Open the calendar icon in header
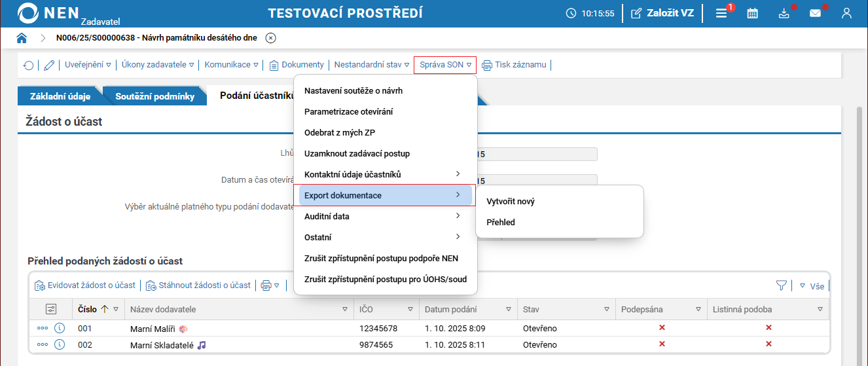The height and width of the screenshot is (366, 868). (753, 13)
